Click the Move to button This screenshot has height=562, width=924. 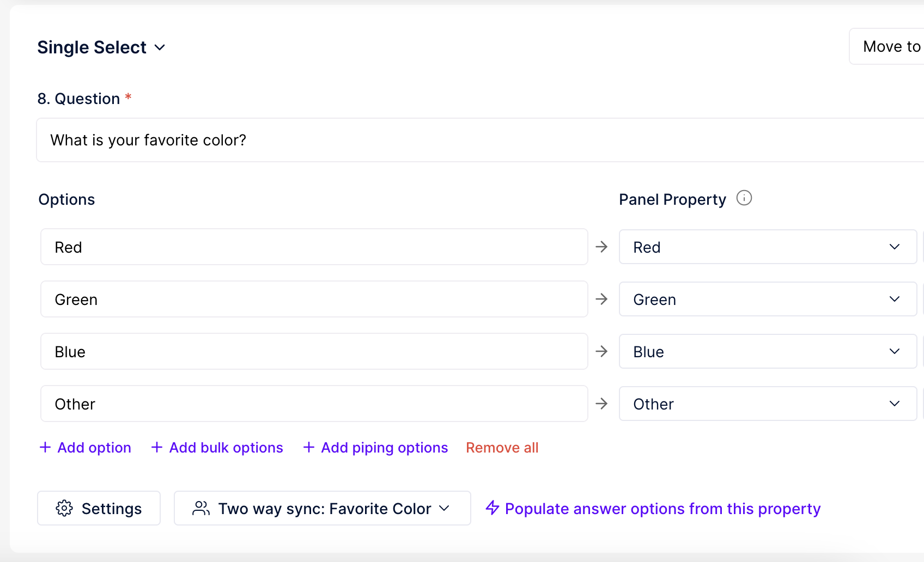coord(886,46)
